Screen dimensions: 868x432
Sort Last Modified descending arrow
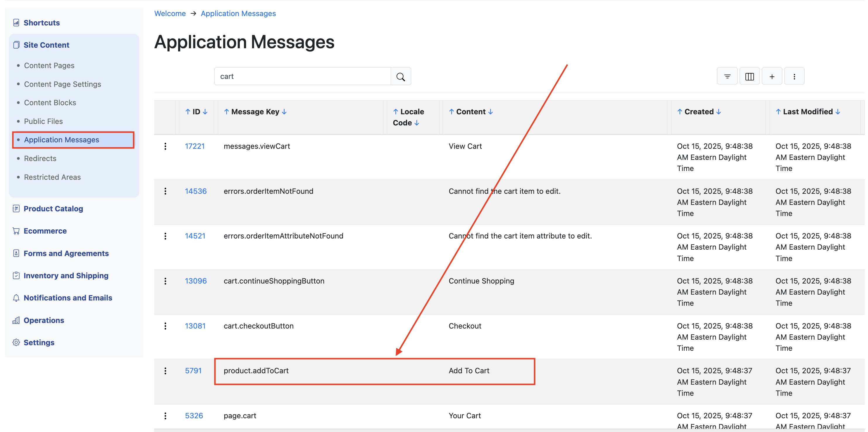838,111
